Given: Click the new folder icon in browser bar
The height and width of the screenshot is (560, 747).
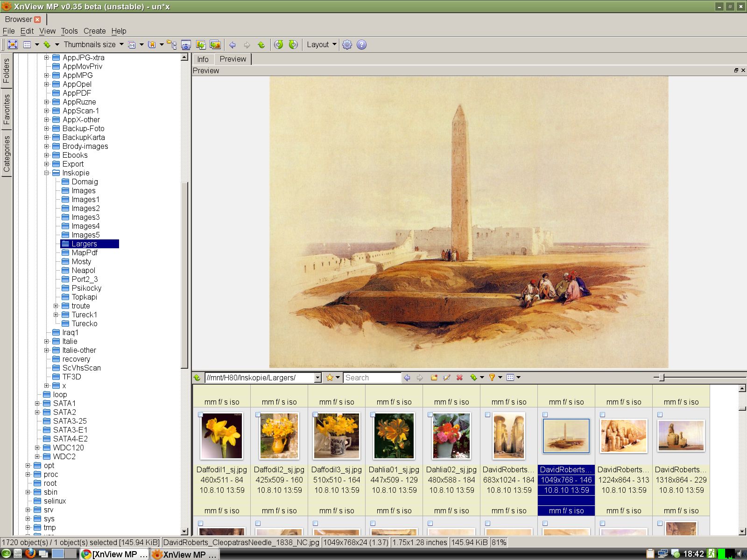Looking at the screenshot, I should (x=434, y=378).
